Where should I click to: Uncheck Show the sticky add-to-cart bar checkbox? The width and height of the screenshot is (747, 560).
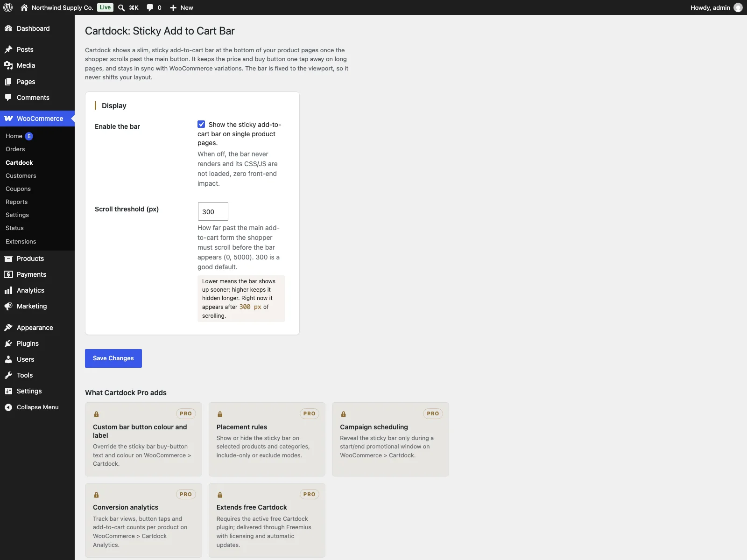click(x=201, y=124)
